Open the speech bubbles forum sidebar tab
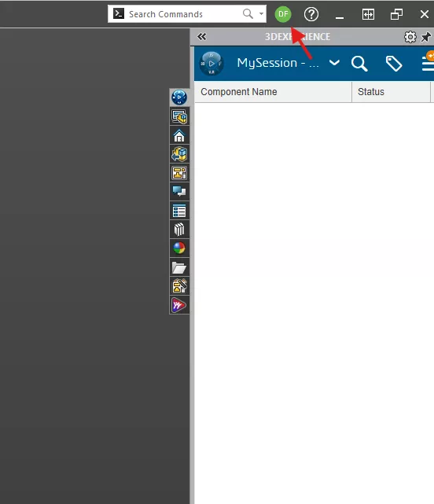 pos(179,192)
